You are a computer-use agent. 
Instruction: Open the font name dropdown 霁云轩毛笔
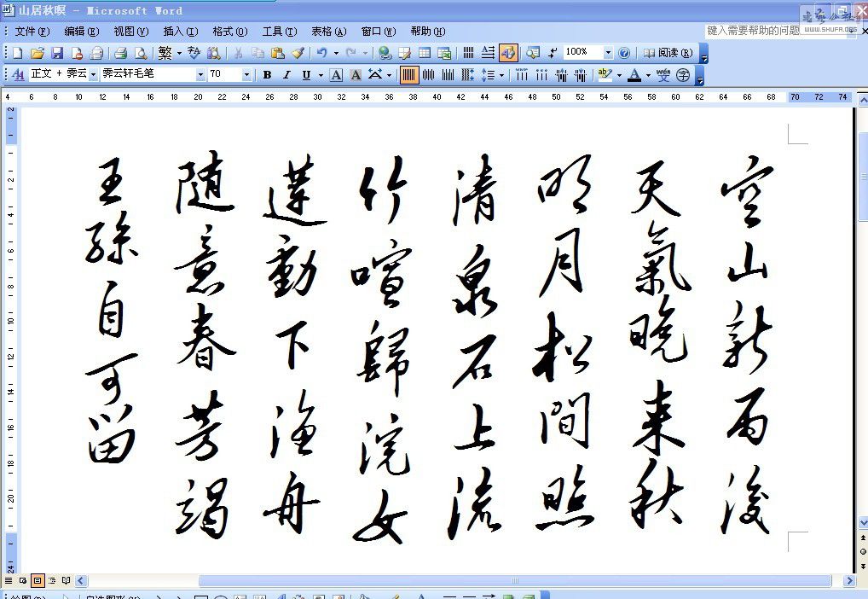point(200,75)
